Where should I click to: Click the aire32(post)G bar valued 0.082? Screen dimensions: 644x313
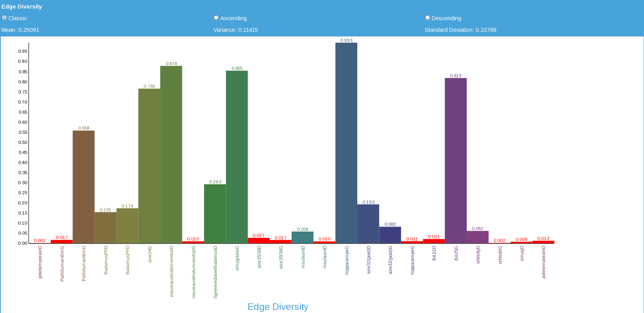pyautogui.click(x=390, y=235)
